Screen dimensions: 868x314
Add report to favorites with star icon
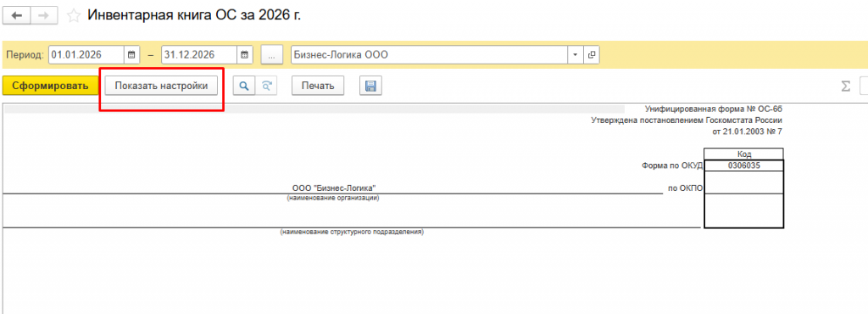tap(74, 15)
